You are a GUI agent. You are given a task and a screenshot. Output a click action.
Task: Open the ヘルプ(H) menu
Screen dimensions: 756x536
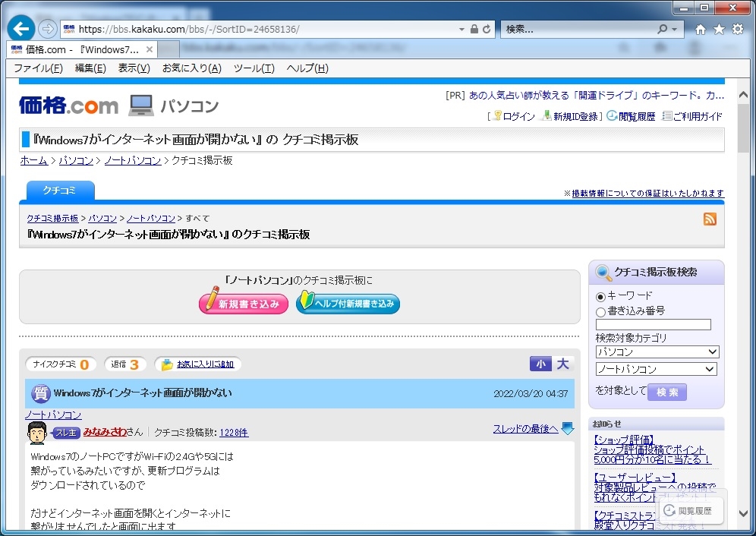coord(307,68)
